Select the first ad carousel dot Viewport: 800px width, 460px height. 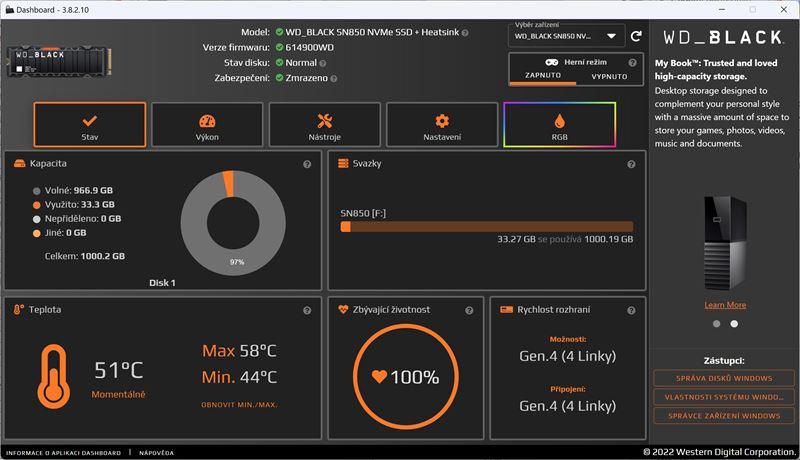click(716, 324)
